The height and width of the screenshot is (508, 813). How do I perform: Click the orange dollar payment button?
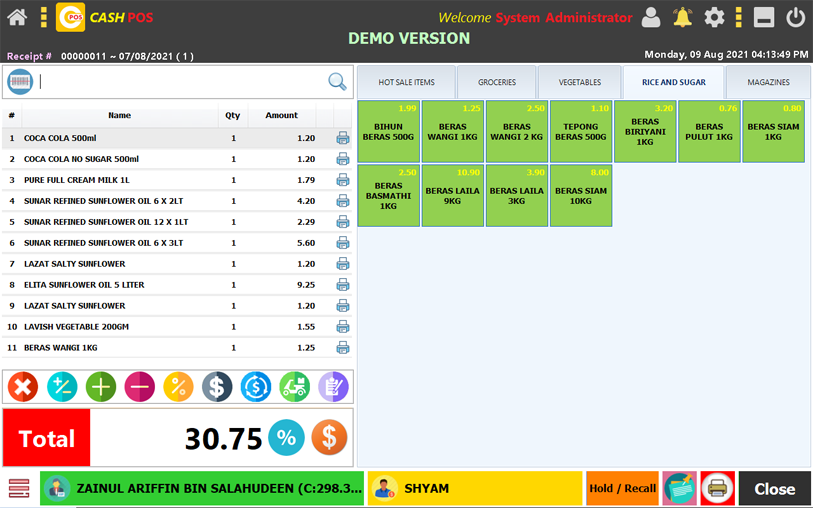click(x=329, y=438)
